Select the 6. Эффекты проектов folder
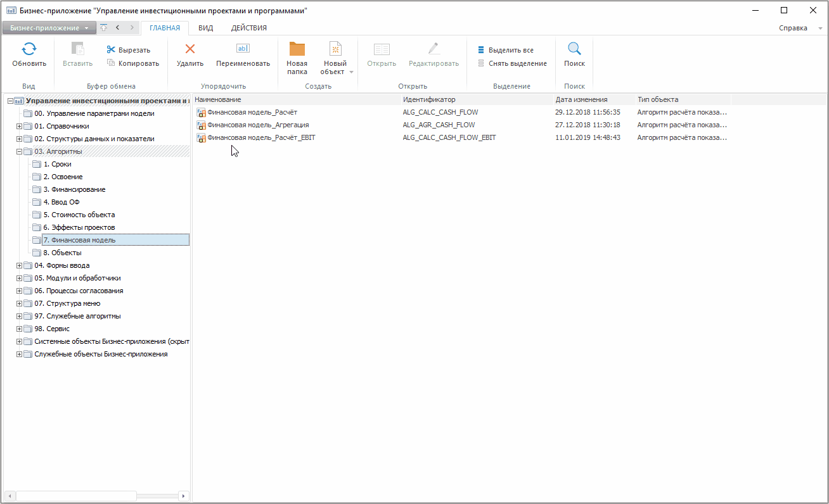The image size is (829, 504). coord(79,227)
